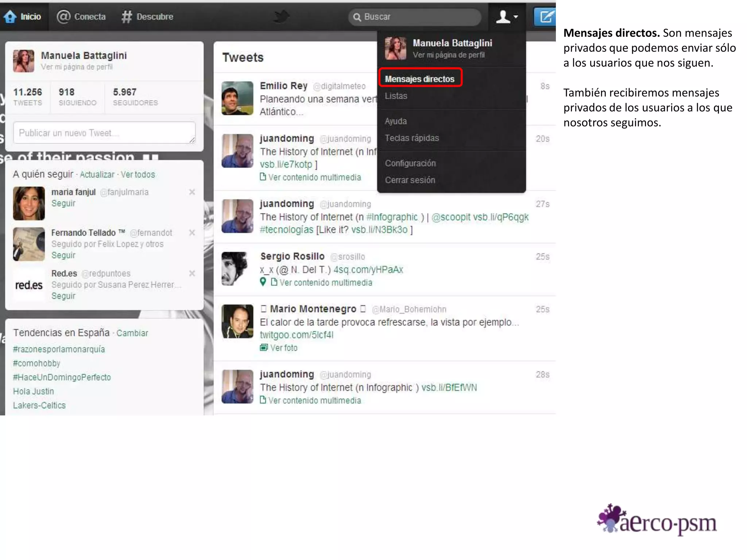This screenshot has width=747, height=560.
Task: Click the Conecta @ icon
Action: 63,17
